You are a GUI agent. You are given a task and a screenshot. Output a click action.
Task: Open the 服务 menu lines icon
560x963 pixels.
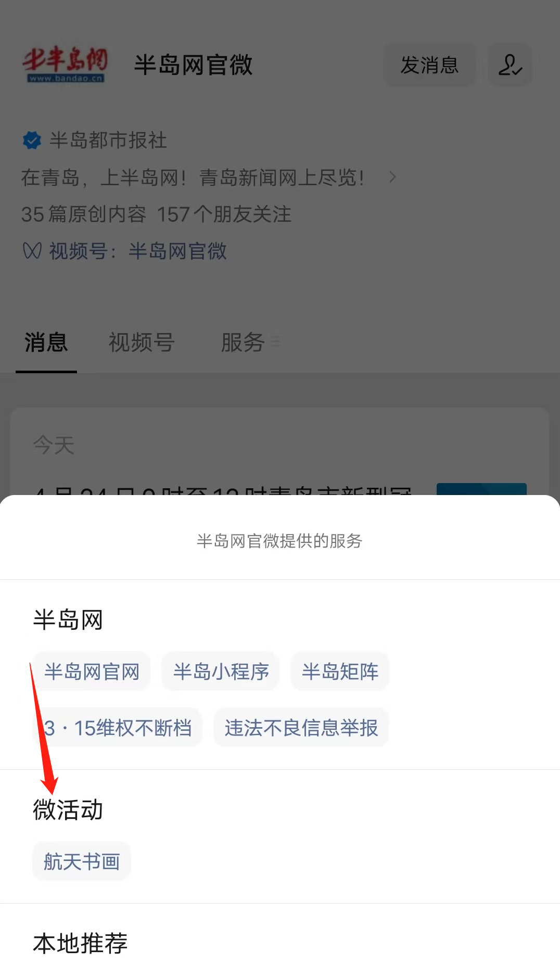276,341
